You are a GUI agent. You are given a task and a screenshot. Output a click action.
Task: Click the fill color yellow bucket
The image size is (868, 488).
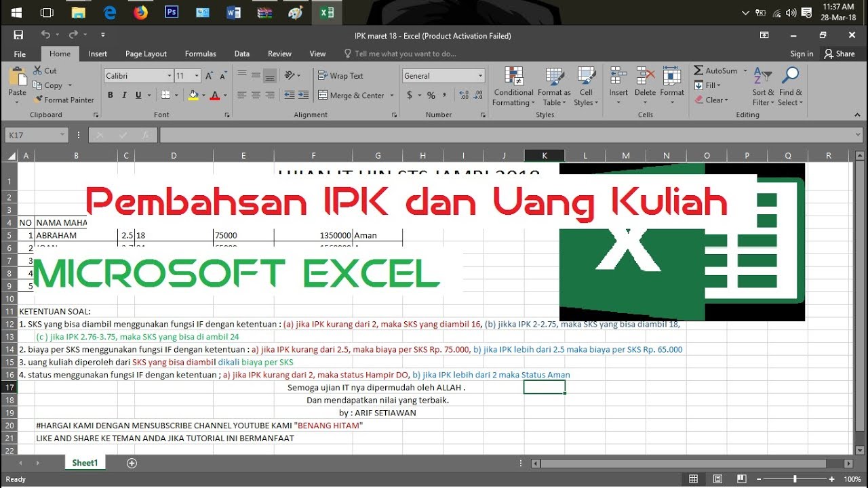coord(193,96)
